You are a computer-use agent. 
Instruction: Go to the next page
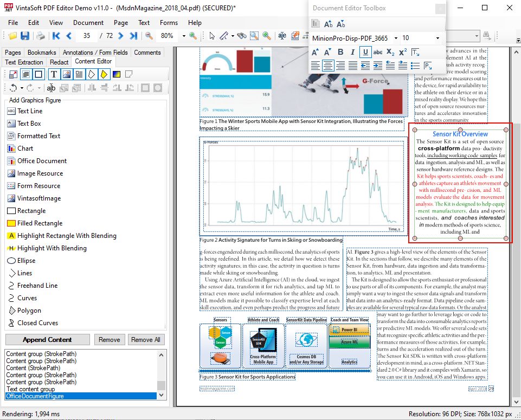(120, 36)
